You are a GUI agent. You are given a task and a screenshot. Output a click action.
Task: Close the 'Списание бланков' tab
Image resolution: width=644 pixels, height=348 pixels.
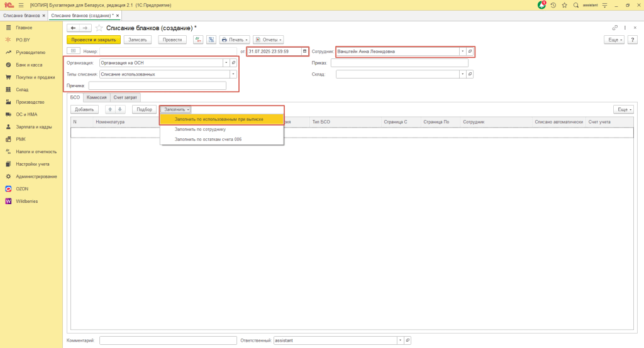43,16
